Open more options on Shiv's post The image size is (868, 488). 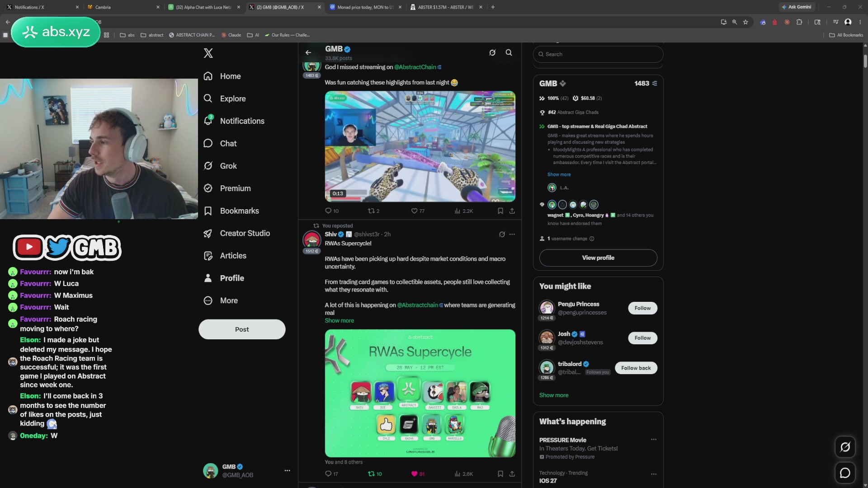(512, 235)
